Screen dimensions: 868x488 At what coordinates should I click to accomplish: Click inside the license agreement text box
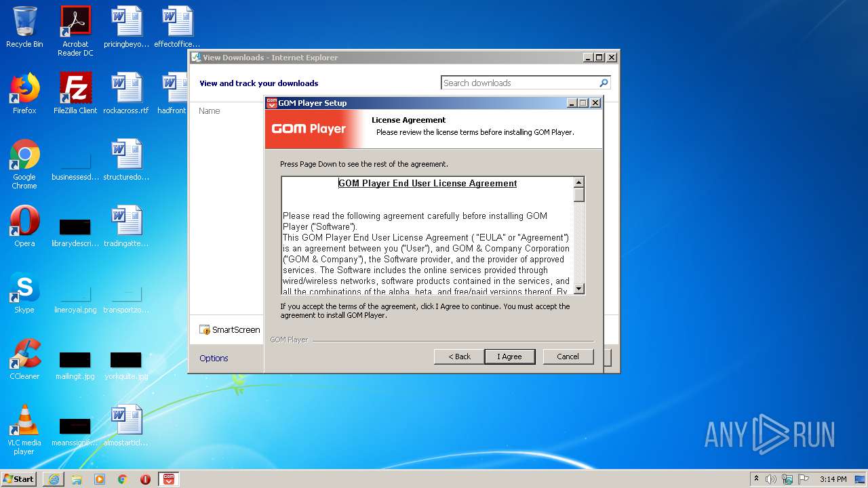[427, 236]
